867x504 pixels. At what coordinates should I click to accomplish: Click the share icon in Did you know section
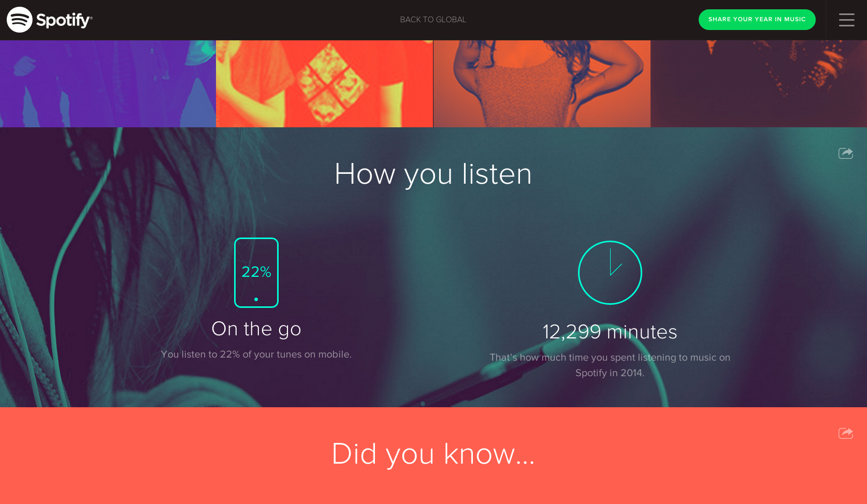pos(846,433)
